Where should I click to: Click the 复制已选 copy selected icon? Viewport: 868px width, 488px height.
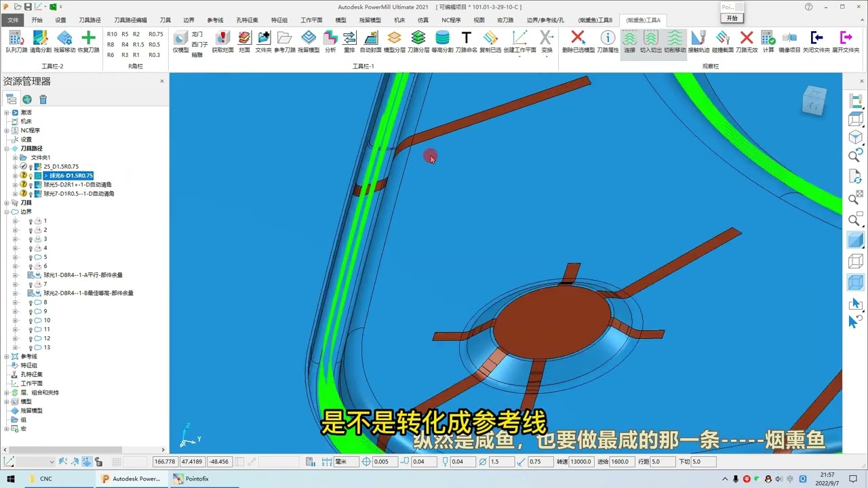click(490, 41)
